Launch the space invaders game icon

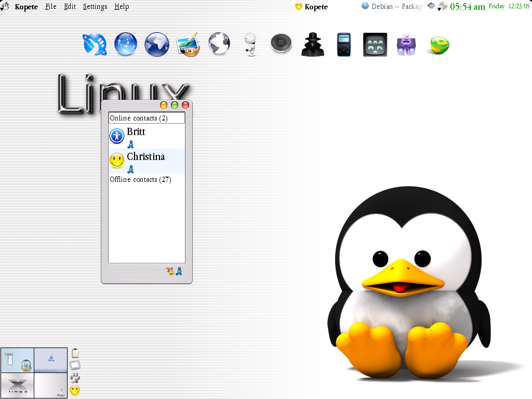click(375, 45)
